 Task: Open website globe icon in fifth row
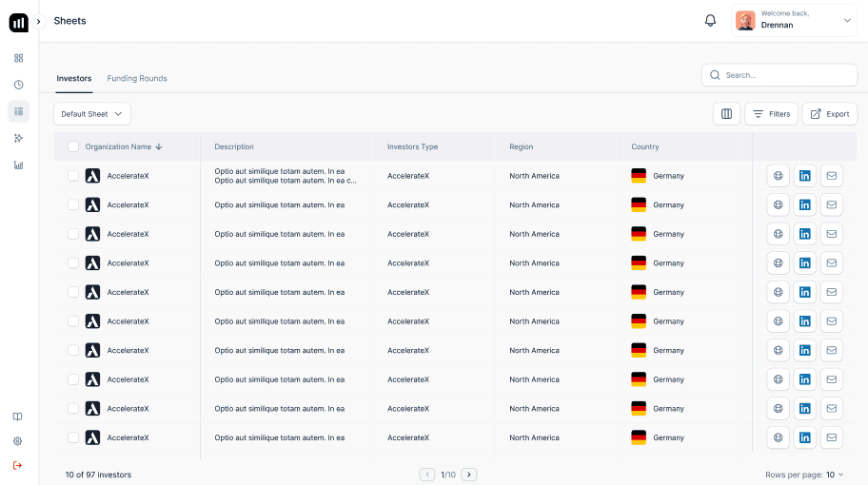[x=778, y=292]
